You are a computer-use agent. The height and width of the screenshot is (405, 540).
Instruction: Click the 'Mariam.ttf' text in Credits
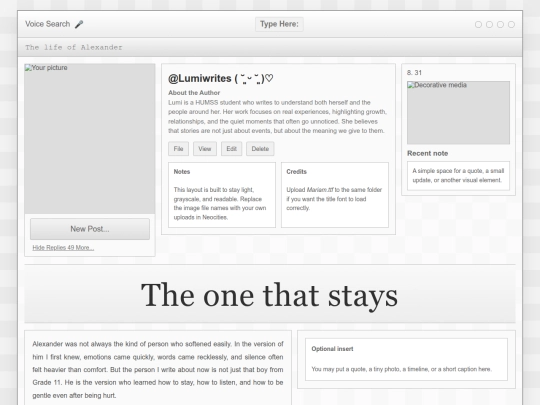(x=320, y=190)
